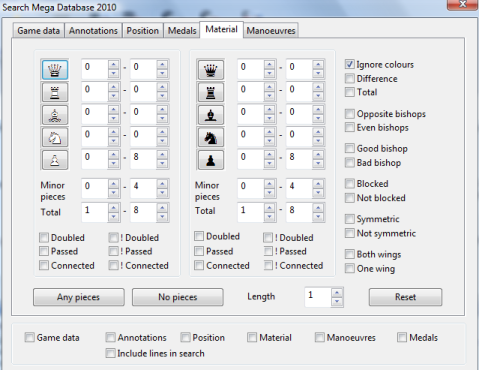Screen dimensions: 479x370
Task: Increase black bishop minimum count
Action: [269, 110]
